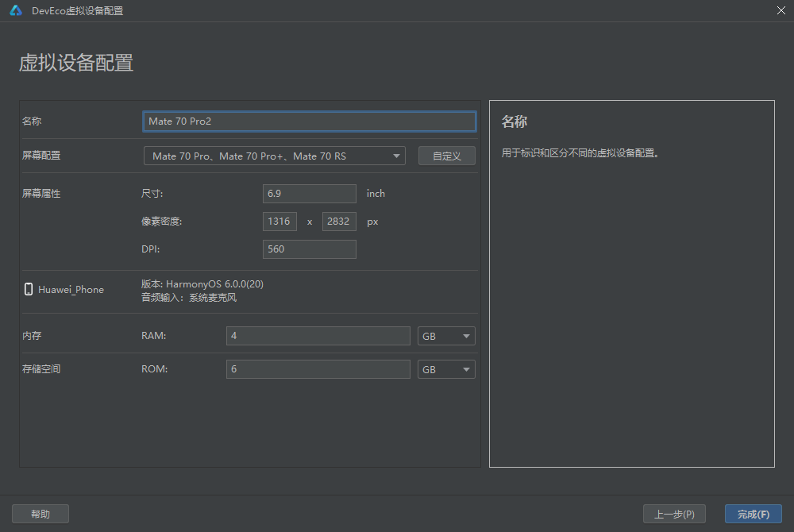Click the Huawei_Phone device icon

pyautogui.click(x=29, y=289)
